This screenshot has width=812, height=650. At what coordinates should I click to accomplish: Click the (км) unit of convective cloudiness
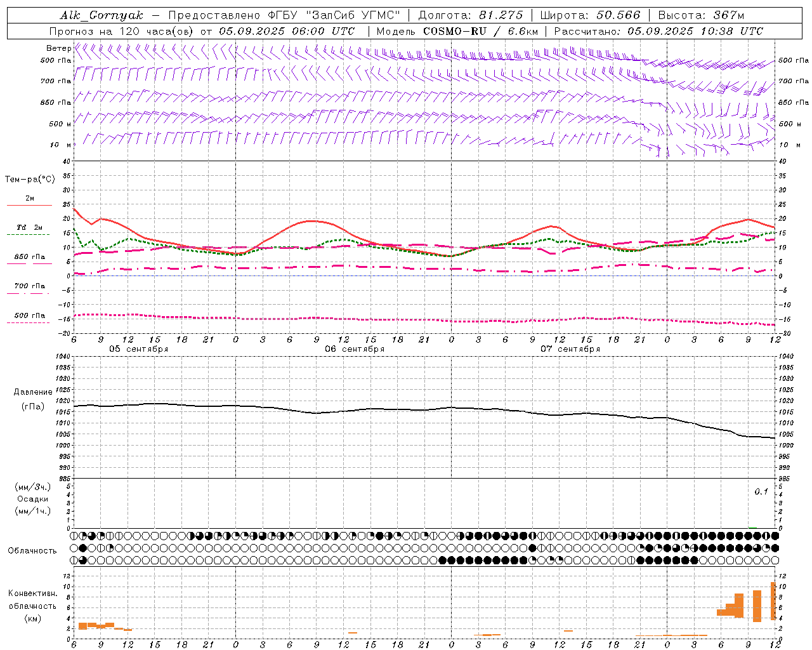coord(33,618)
